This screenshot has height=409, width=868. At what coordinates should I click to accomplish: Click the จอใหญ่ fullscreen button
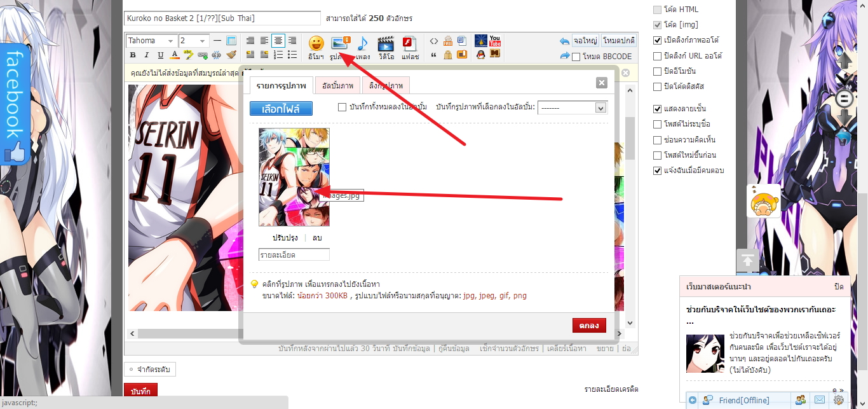coord(585,40)
